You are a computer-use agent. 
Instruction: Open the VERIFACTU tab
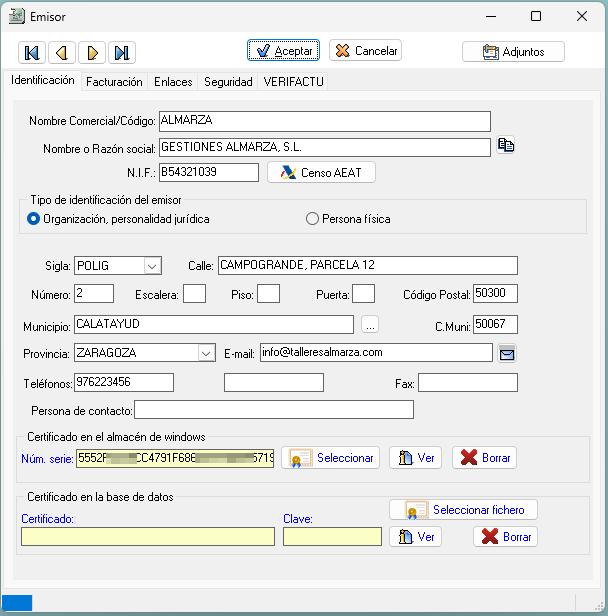(x=293, y=82)
